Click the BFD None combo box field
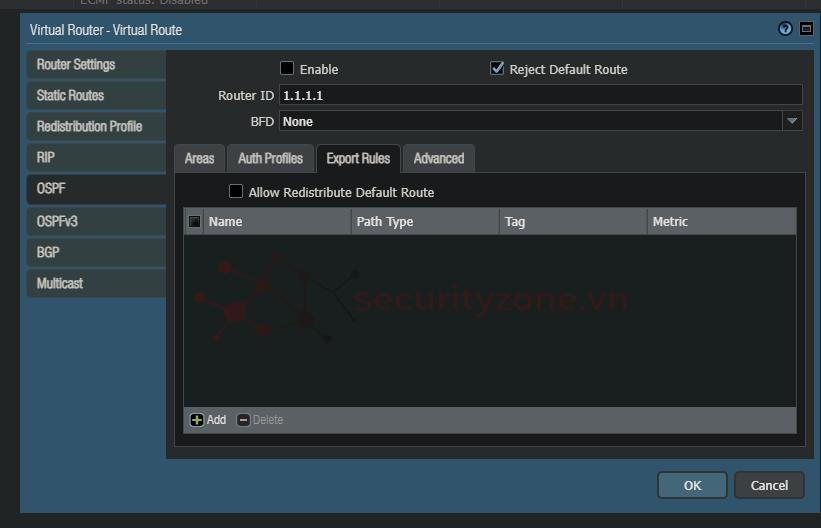Image resolution: width=821 pixels, height=528 pixels. tap(530, 121)
